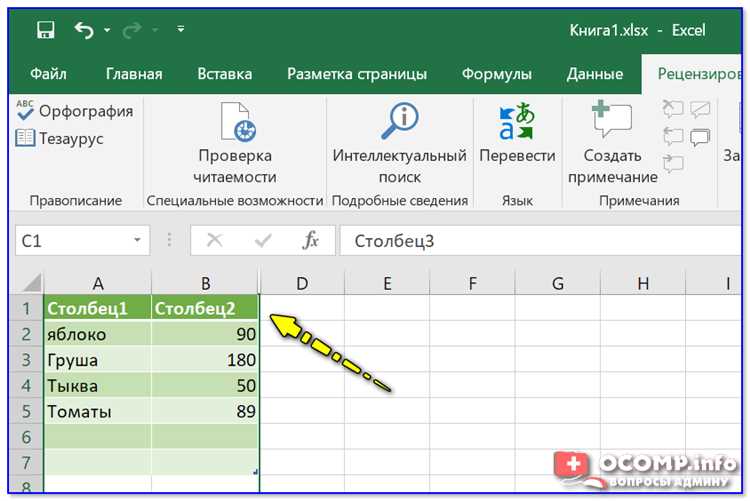The height and width of the screenshot is (501, 750).
Task: Open Customize Quick Access Toolbar menu
Action: 180,29
